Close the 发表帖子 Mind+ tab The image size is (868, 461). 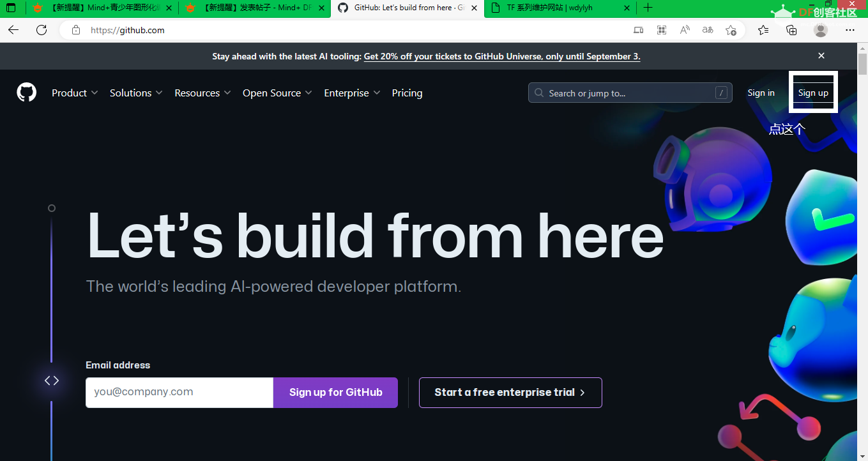point(321,8)
